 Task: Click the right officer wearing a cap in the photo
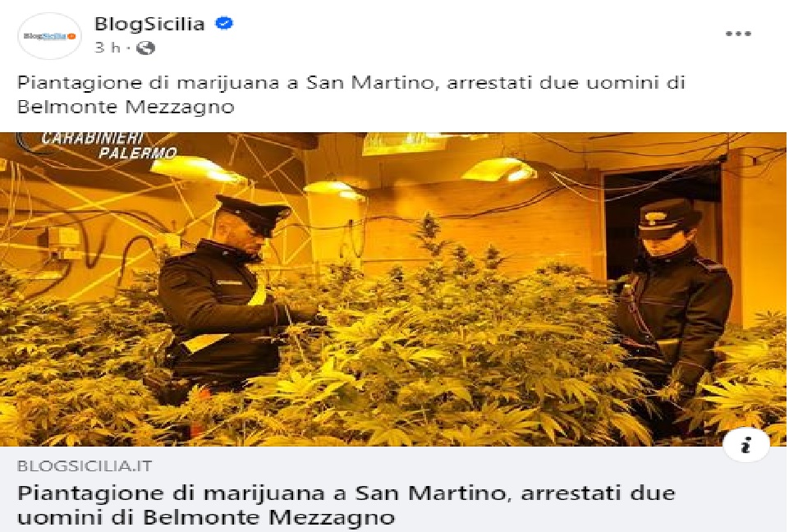672,304
